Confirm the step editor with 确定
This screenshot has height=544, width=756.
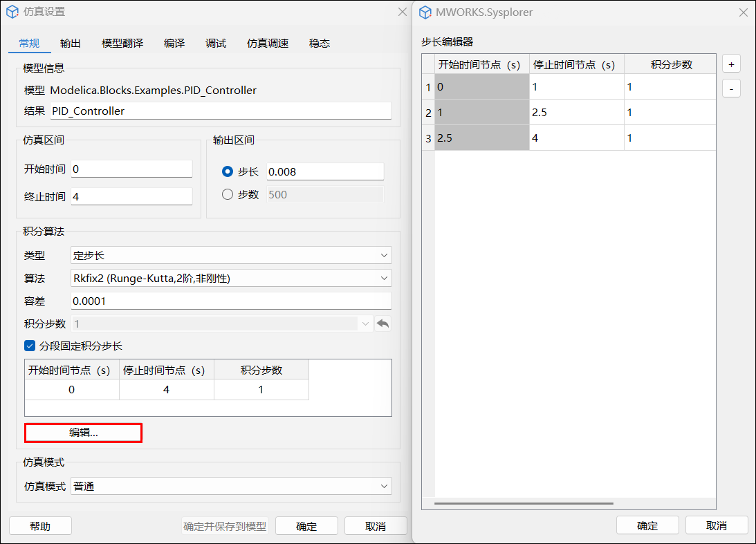click(x=647, y=525)
